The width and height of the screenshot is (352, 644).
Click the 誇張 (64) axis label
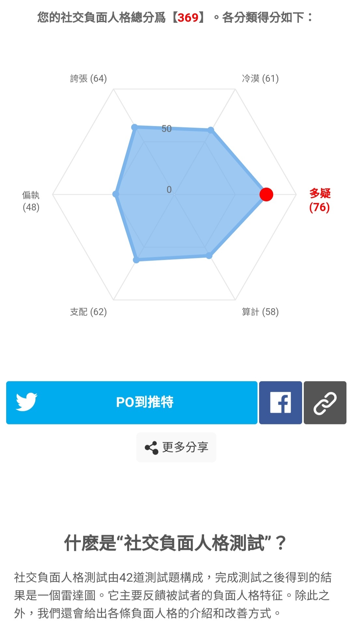88,79
